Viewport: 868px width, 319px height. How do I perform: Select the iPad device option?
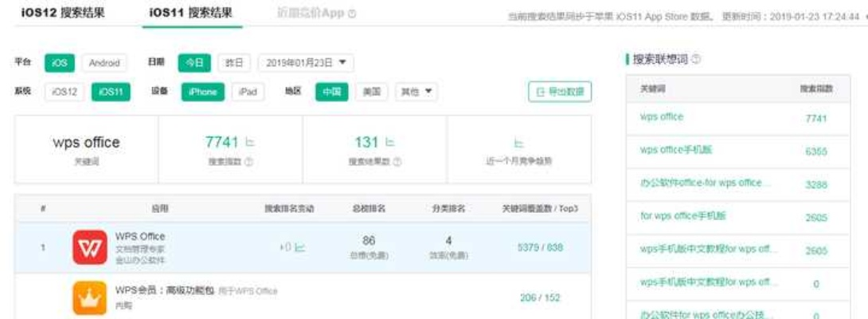pyautogui.click(x=247, y=92)
